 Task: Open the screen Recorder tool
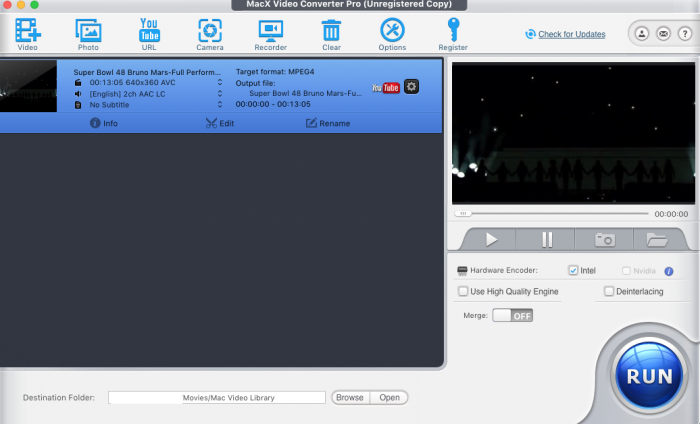(x=271, y=34)
